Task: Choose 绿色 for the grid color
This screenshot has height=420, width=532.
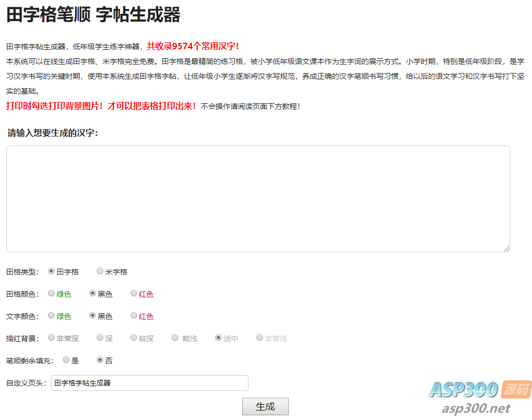Action: coord(51,293)
